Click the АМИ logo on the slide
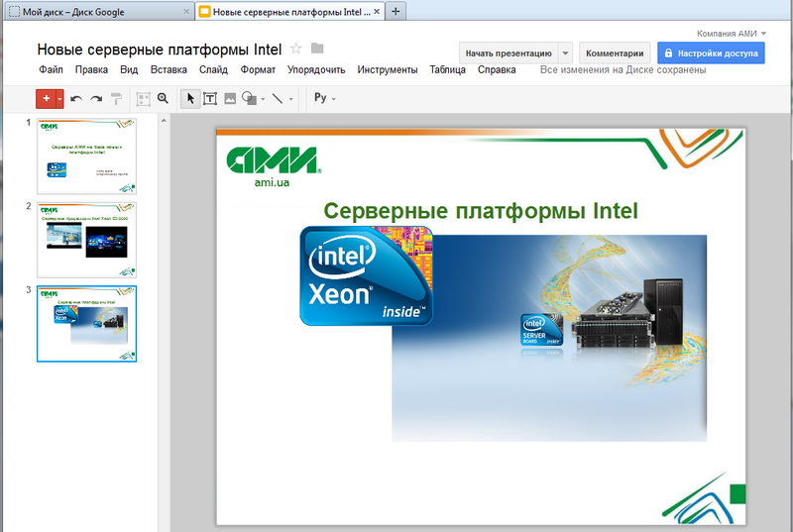Viewport: 793px width, 532px height. (274, 160)
